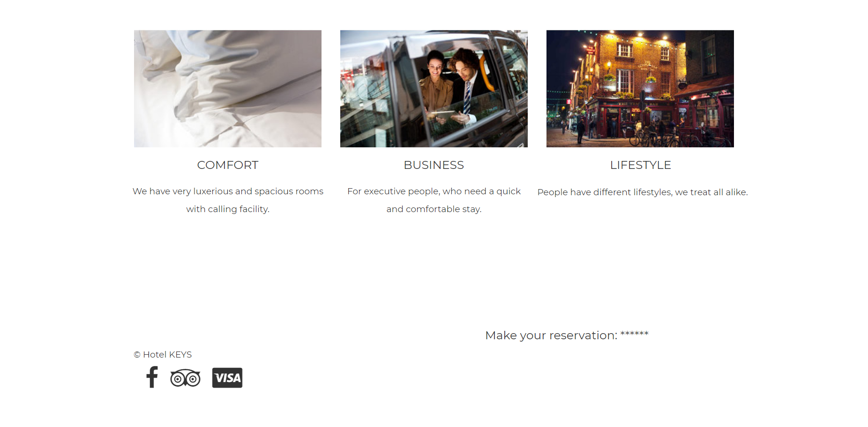
Task: Select the COMFORT heading
Action: click(228, 165)
